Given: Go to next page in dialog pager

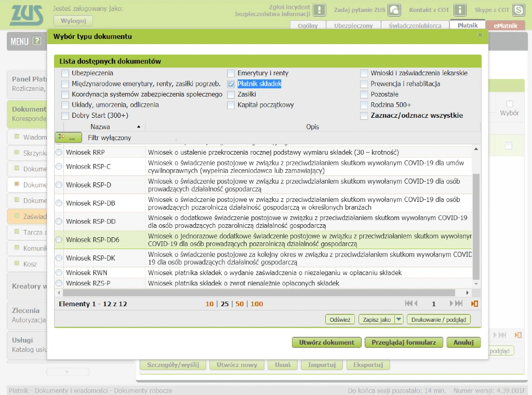Looking at the screenshot, I should pos(451,304).
